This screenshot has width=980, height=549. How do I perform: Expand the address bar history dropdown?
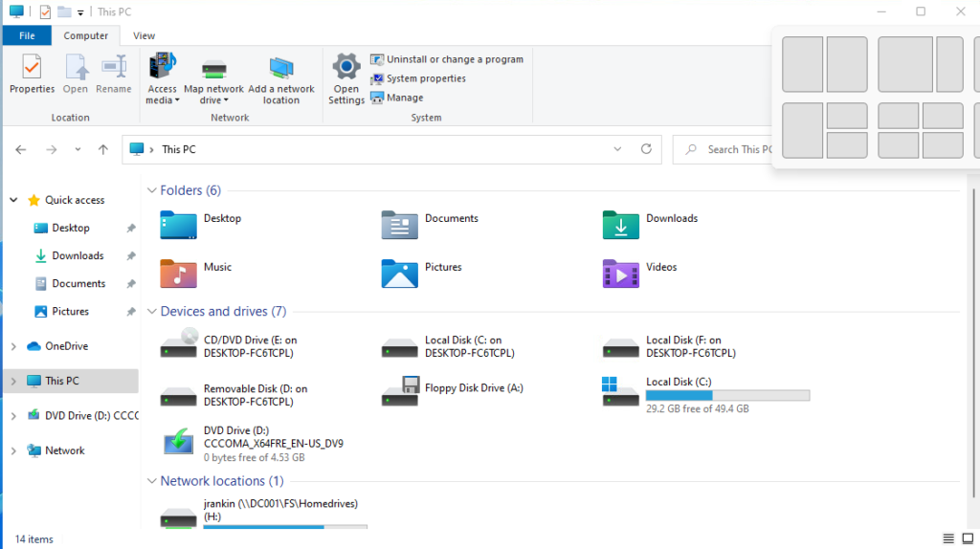pyautogui.click(x=618, y=150)
